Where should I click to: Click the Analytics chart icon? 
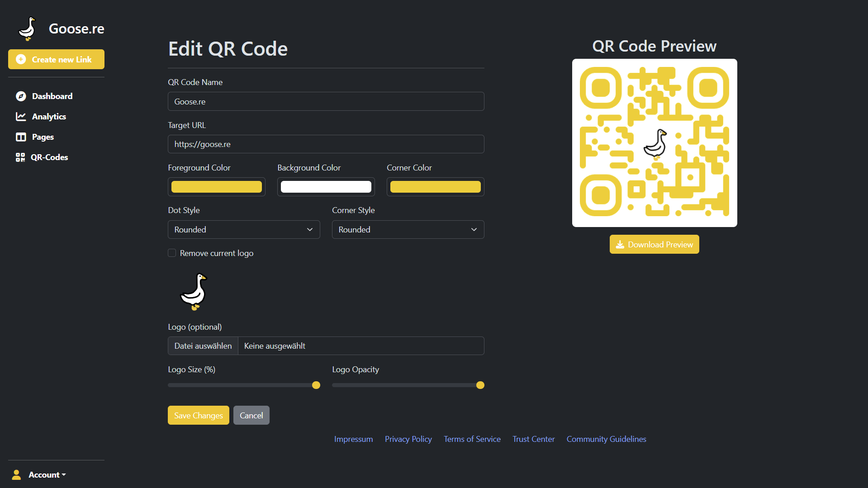pos(21,116)
